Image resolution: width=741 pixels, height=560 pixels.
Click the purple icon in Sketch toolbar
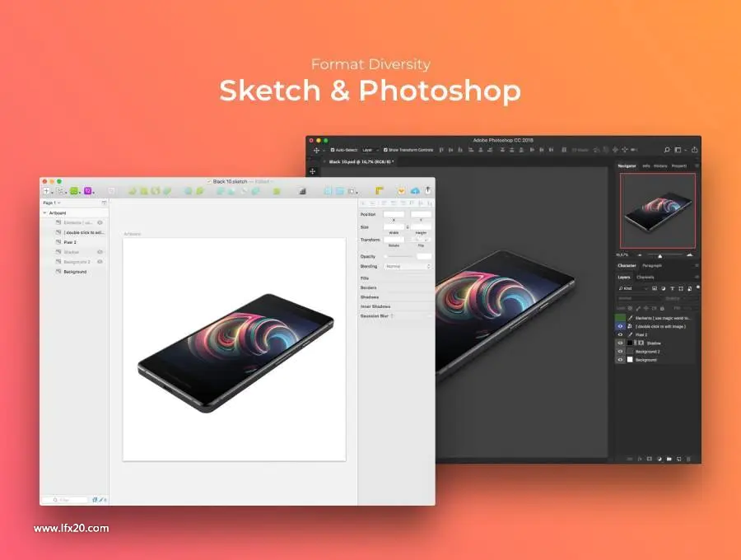point(87,191)
